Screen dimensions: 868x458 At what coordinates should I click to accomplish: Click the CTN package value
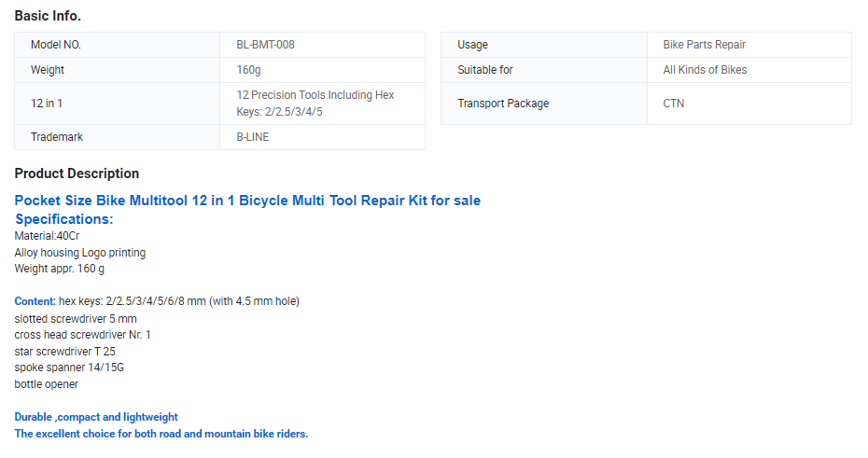coord(674,104)
